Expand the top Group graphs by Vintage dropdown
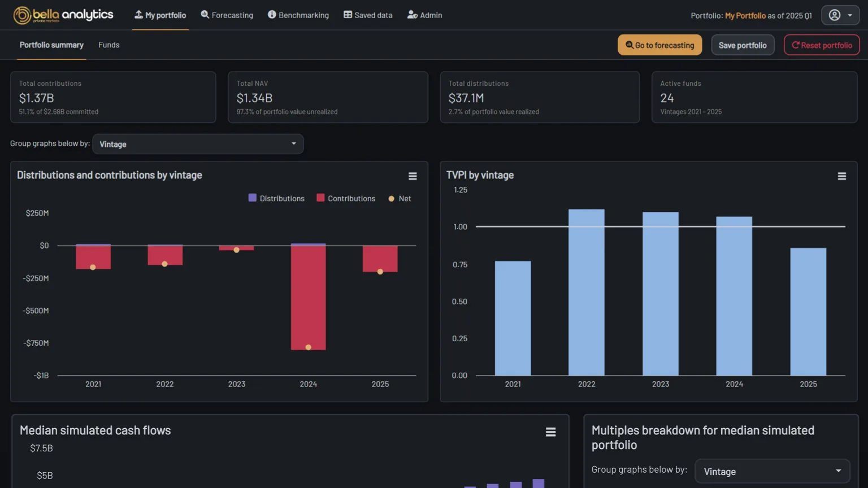 point(198,144)
